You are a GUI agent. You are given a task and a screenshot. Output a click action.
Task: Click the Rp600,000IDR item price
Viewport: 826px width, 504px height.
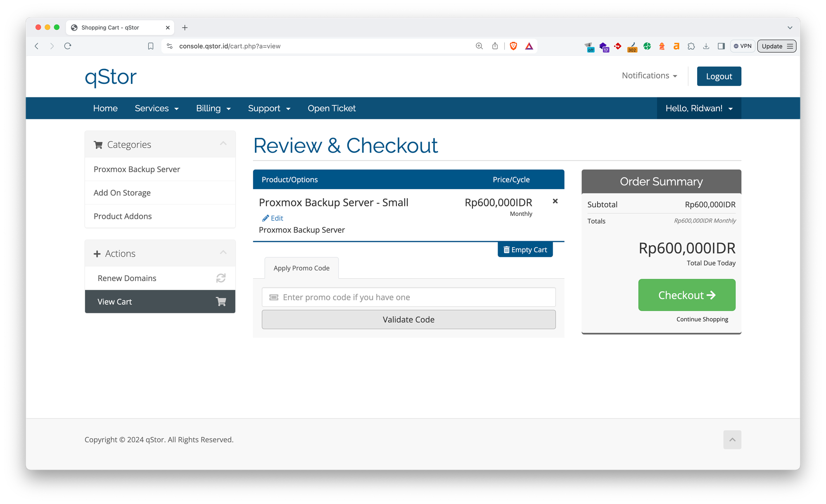[x=498, y=203]
